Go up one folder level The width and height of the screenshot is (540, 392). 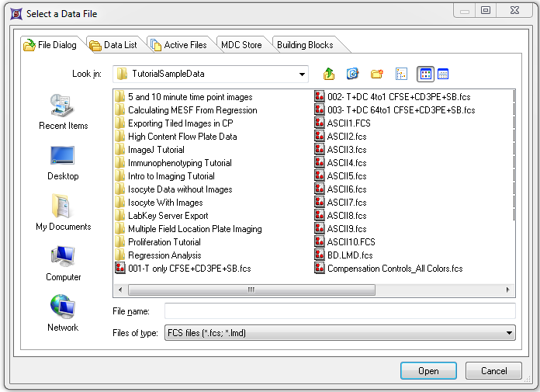329,74
